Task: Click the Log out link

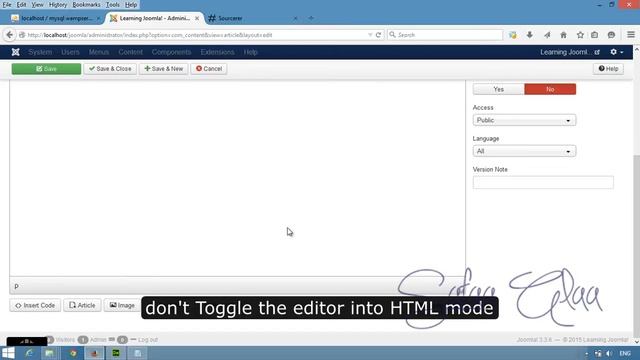Action: click(148, 340)
